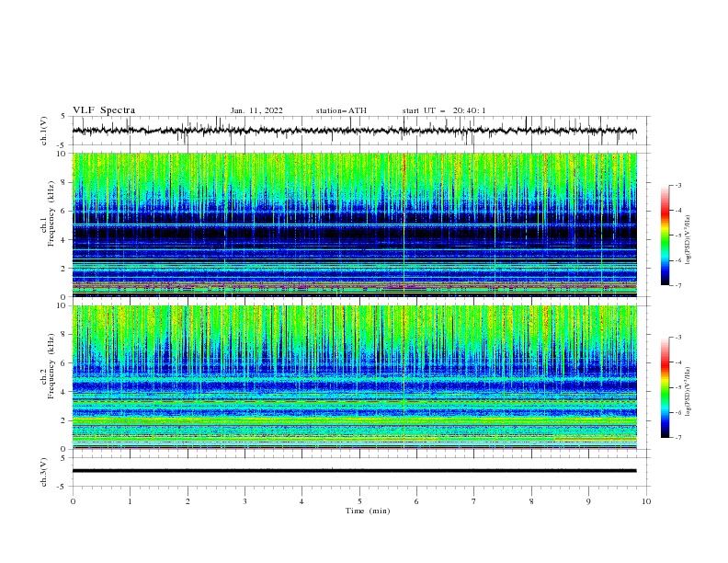The image size is (728, 563).
Task: Click the "-5" volt tick on ch.3(V) axis
Action: pos(63,487)
